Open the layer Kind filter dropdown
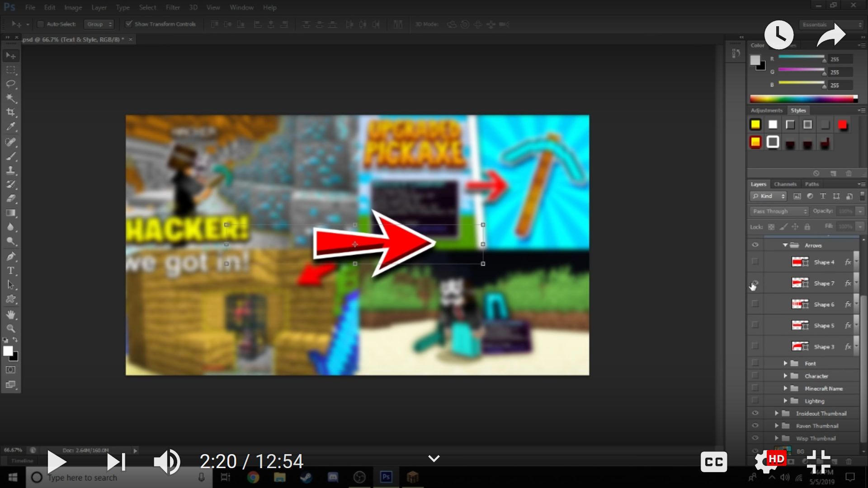The width and height of the screenshot is (868, 488). point(768,196)
